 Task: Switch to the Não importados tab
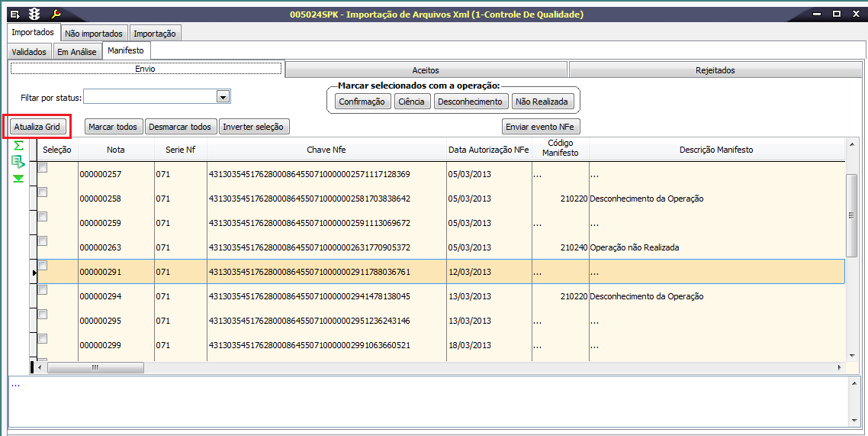pos(94,34)
